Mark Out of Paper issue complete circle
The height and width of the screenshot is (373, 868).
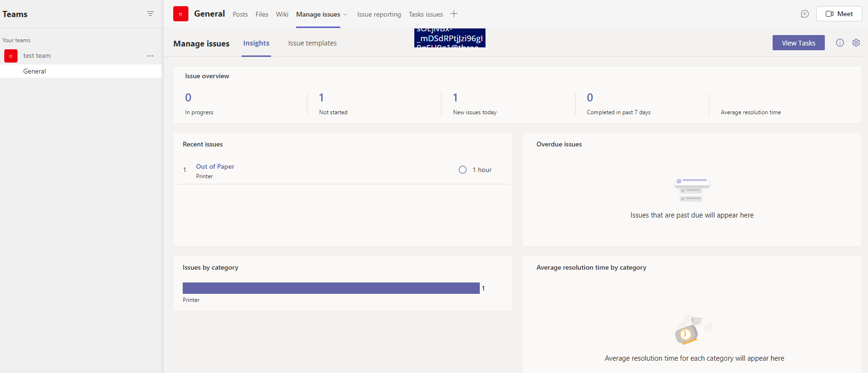(463, 170)
